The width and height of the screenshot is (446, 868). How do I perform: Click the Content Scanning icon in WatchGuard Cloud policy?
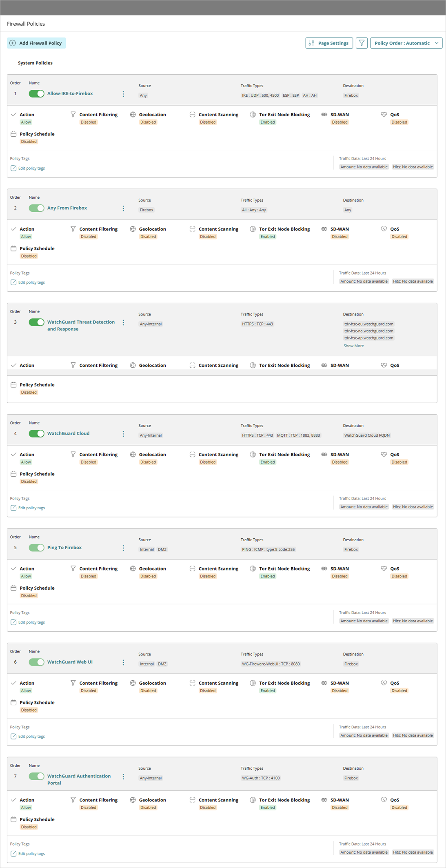click(192, 454)
